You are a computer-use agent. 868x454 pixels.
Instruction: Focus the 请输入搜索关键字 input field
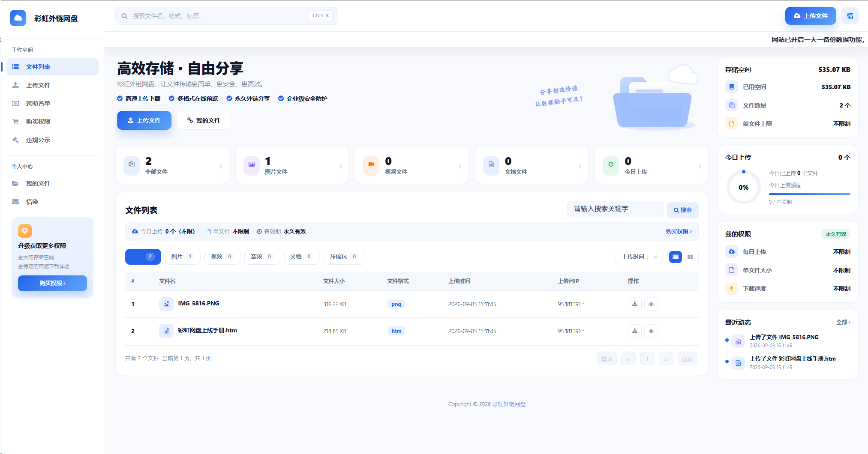[x=615, y=209]
